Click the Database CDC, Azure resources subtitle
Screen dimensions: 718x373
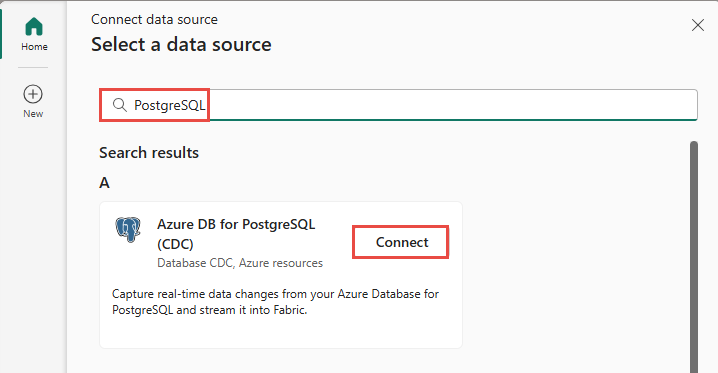point(240,263)
